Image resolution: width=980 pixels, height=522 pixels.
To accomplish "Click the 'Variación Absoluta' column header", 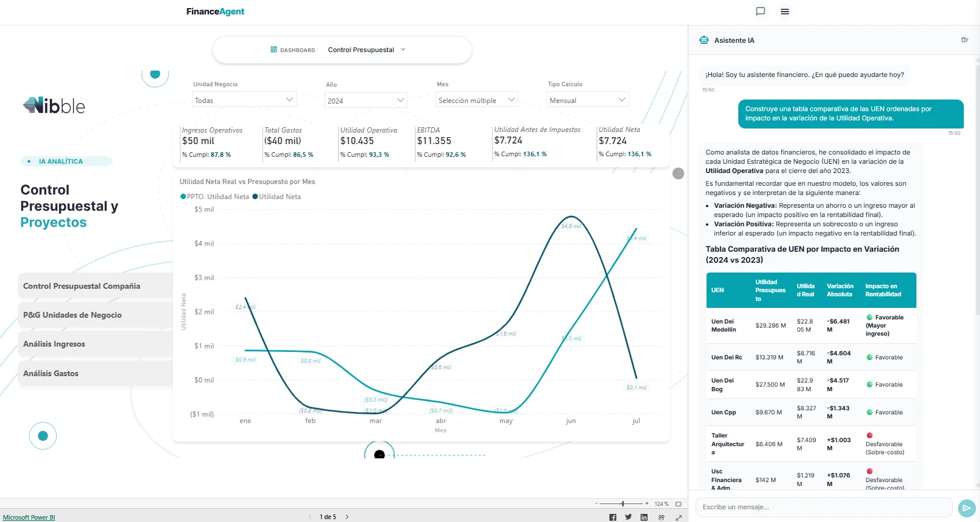I will pyautogui.click(x=840, y=290).
